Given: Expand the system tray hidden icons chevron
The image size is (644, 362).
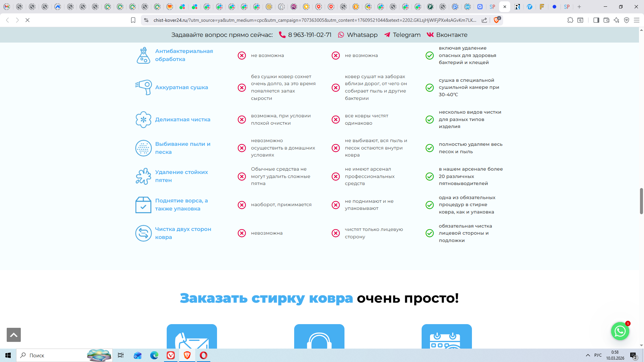Looking at the screenshot, I should click(588, 355).
